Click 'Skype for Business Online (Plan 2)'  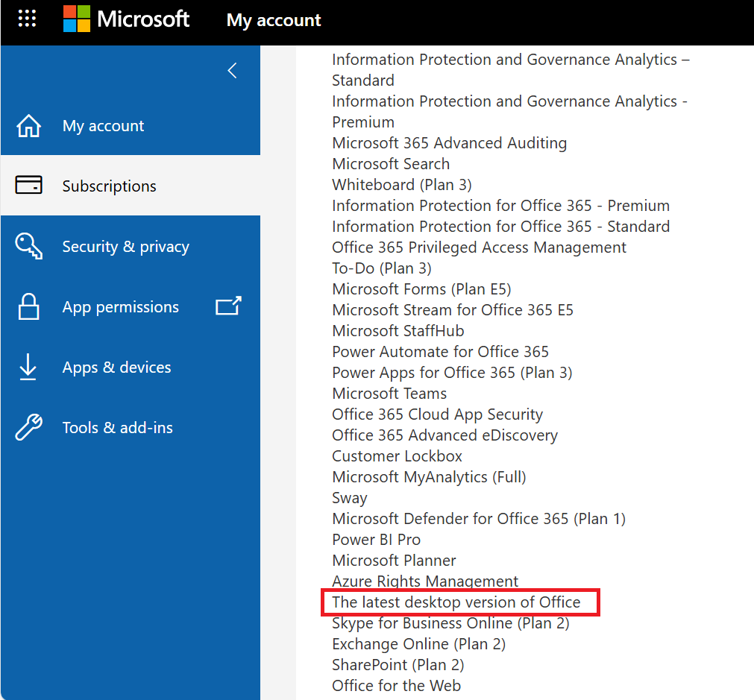click(x=450, y=623)
